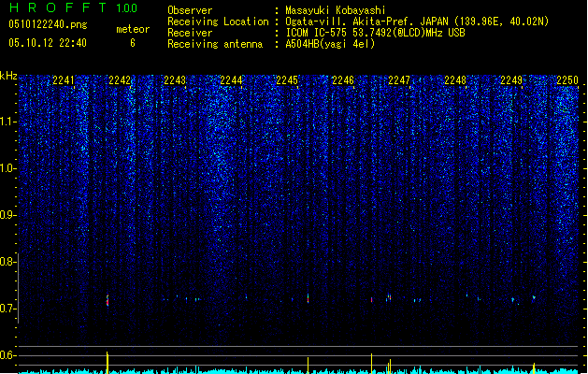
Task: Click the Receiving Location label
Action: 218,22
